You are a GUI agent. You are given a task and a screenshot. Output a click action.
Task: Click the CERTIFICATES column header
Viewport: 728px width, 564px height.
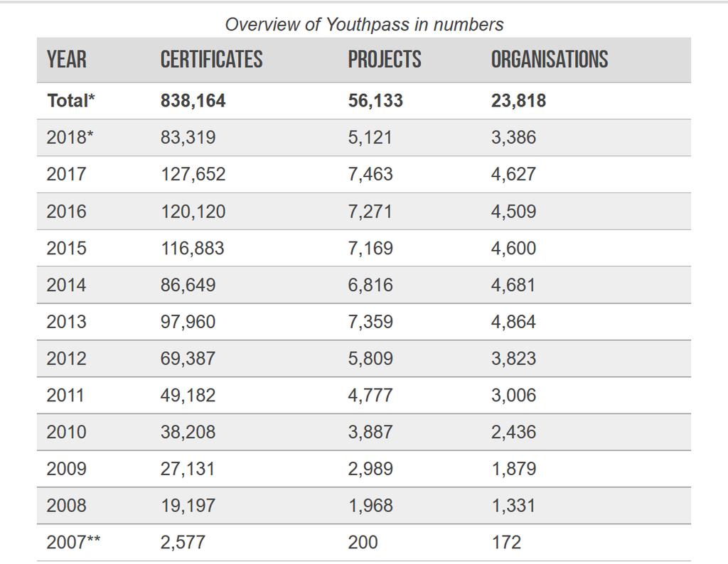pyautogui.click(x=211, y=60)
